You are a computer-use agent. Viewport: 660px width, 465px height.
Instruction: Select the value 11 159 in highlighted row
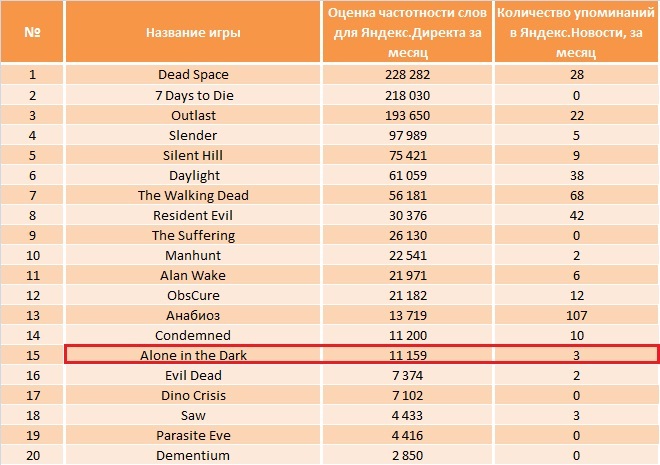point(407,355)
